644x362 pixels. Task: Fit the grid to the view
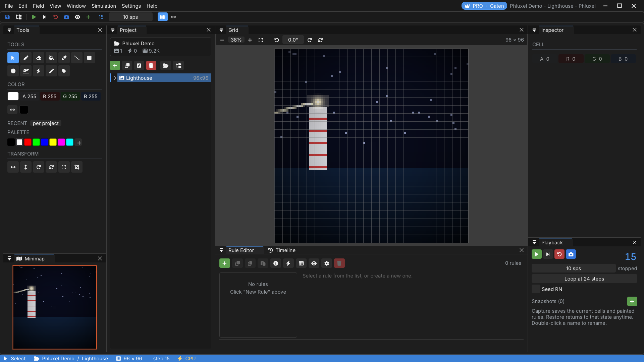pos(261,40)
